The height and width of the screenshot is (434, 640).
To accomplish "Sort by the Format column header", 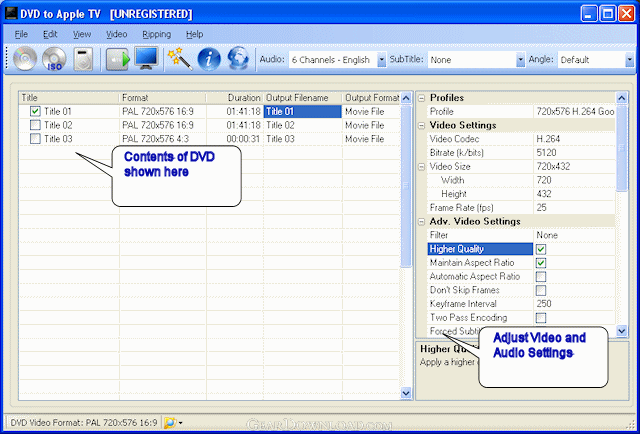I will point(163,98).
